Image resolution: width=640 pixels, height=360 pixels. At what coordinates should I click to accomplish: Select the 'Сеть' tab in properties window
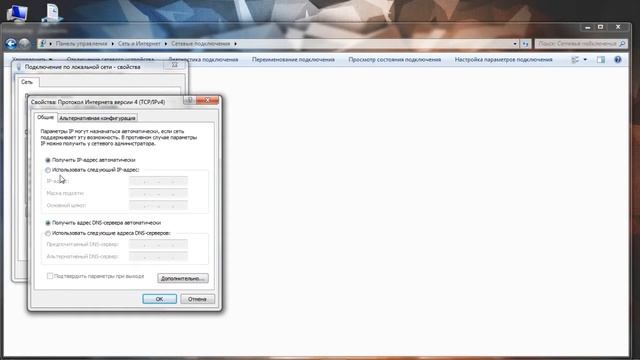tap(27, 82)
